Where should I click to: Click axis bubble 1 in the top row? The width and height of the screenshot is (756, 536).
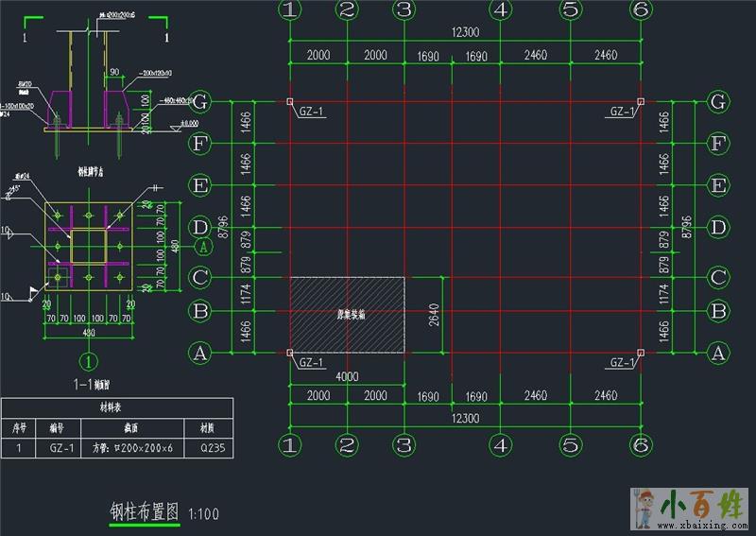tap(290, 9)
